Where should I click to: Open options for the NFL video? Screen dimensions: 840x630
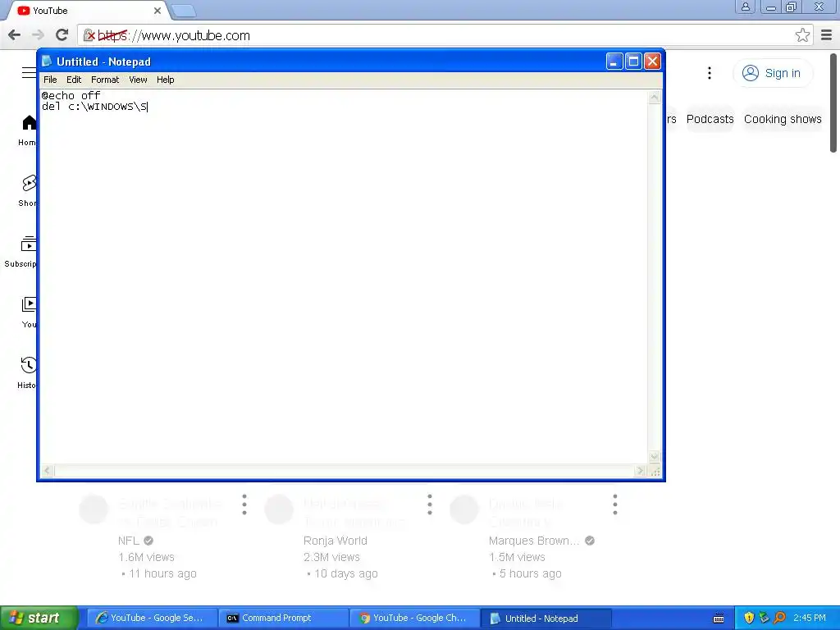(244, 504)
